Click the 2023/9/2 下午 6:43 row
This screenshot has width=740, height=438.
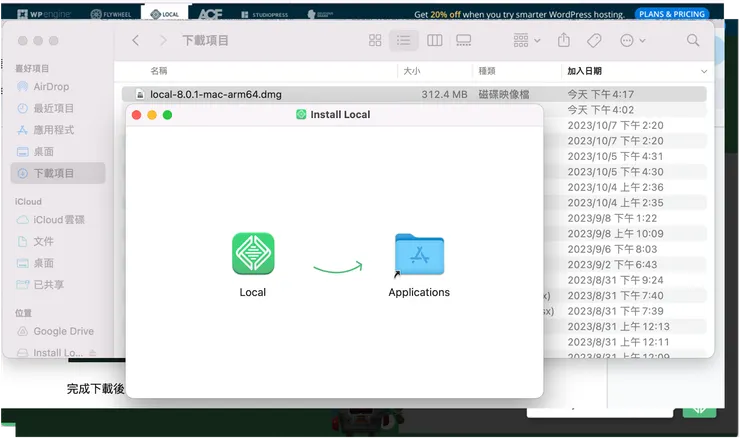[612, 265]
